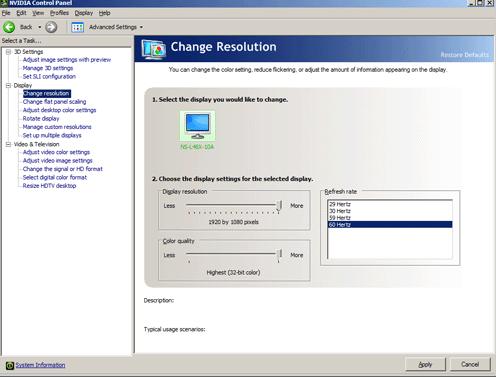This screenshot has width=496, height=377.
Task: Collapse the Video & Television tree node
Action: click(x=8, y=144)
